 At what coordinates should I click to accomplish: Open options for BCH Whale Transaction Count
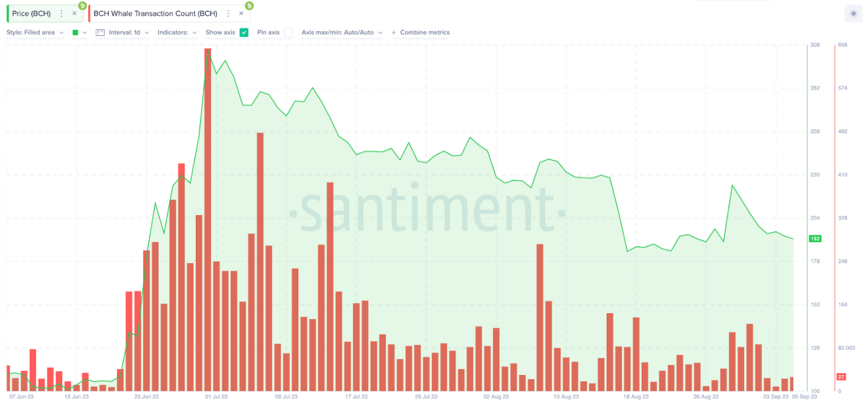pyautogui.click(x=228, y=13)
